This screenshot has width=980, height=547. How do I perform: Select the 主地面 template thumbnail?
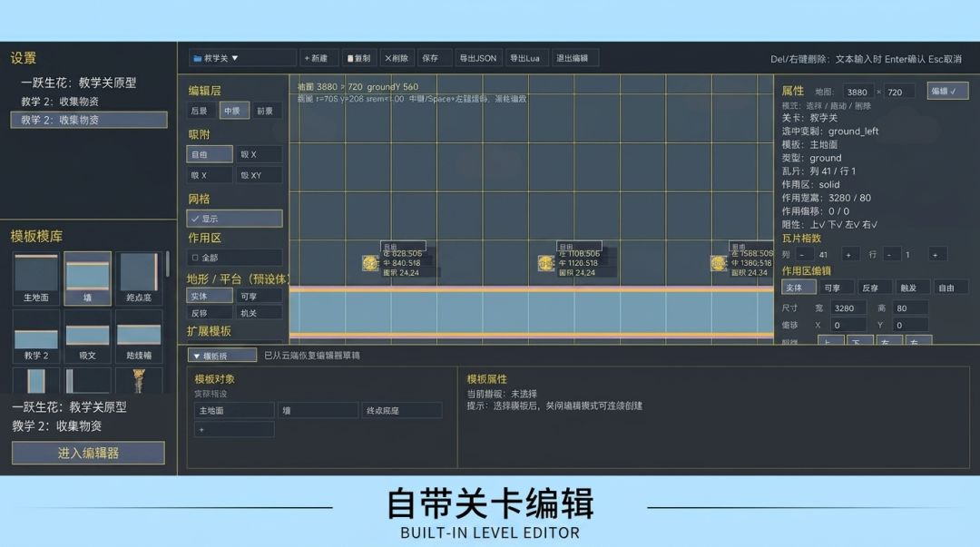(36, 278)
